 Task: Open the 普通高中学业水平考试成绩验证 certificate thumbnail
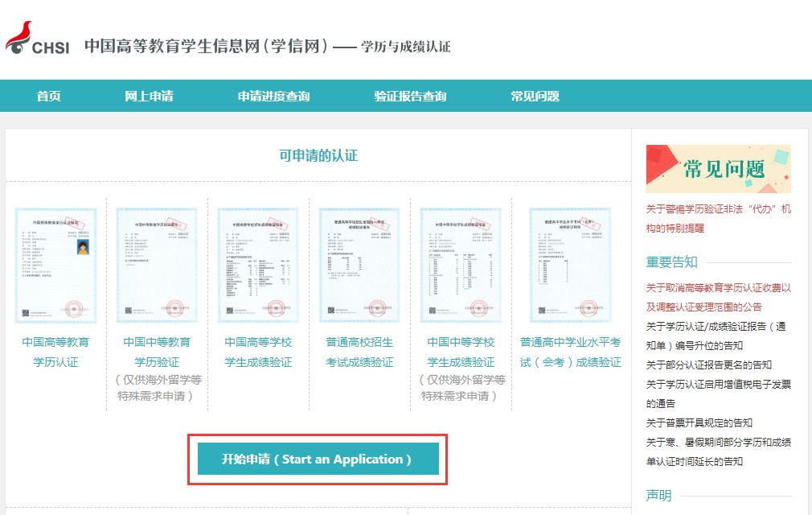pos(563,263)
